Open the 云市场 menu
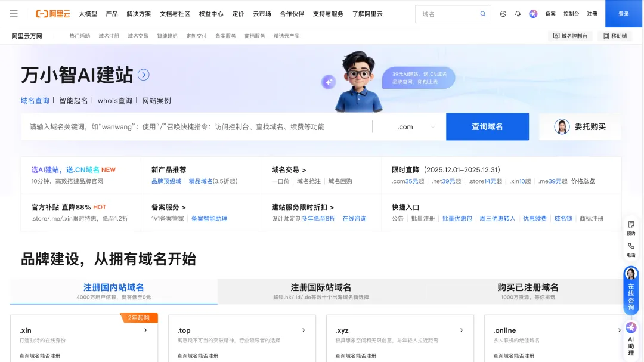This screenshot has width=644, height=362. click(262, 14)
